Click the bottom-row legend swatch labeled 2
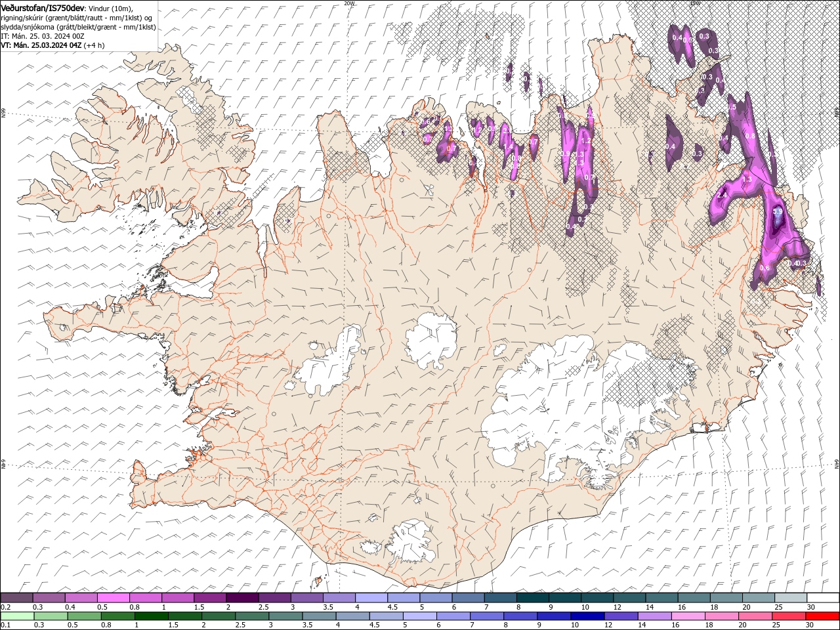 [x=219, y=616]
